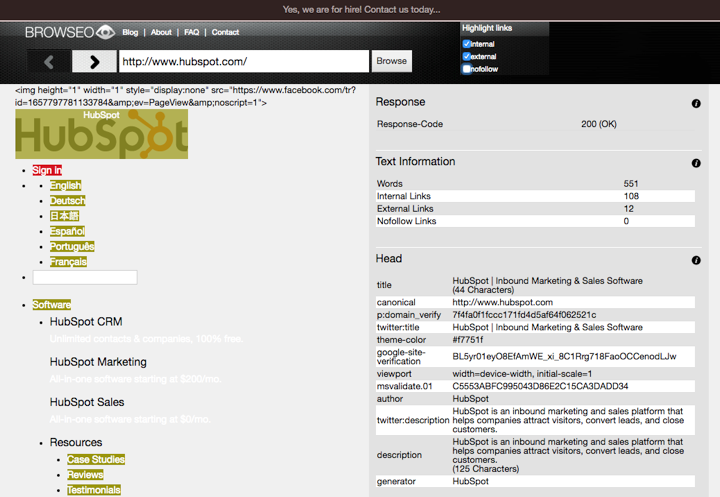Open the Case Studies link
This screenshot has height=497, width=720.
point(96,460)
